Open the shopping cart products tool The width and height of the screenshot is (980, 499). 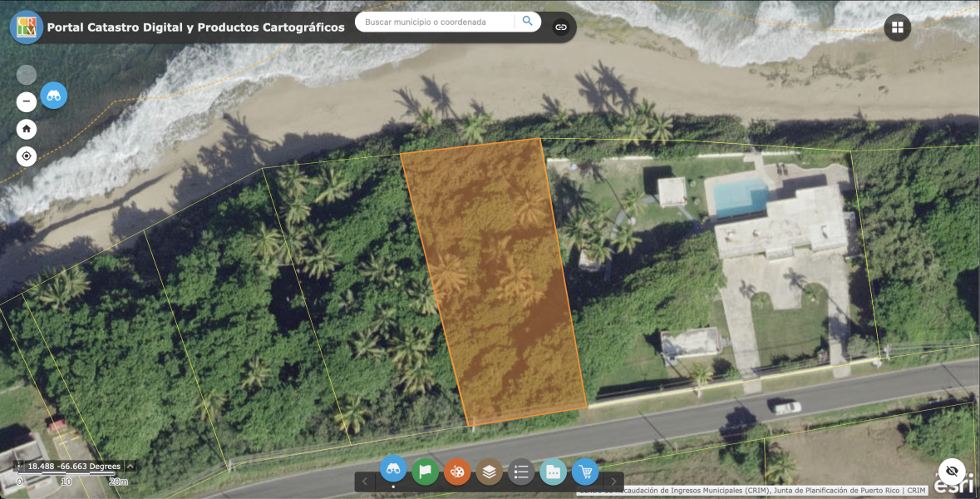[x=585, y=471]
